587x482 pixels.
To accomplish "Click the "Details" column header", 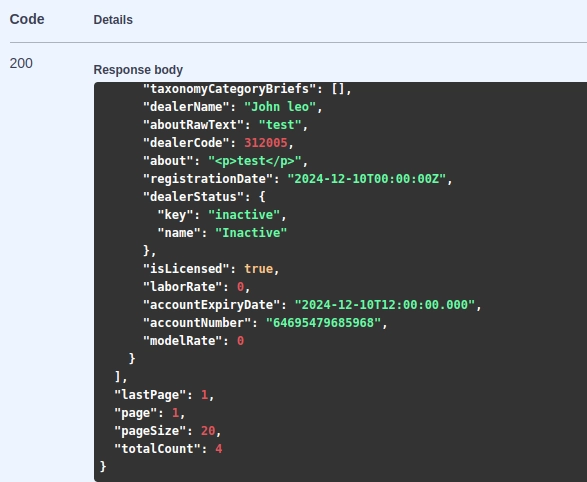I will (x=113, y=20).
